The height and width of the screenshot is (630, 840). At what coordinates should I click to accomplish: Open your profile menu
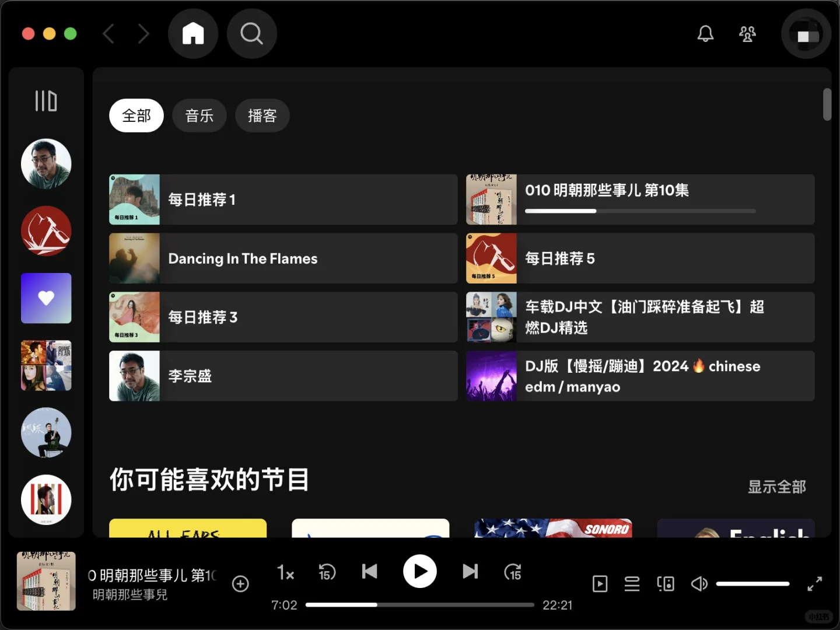(x=806, y=33)
